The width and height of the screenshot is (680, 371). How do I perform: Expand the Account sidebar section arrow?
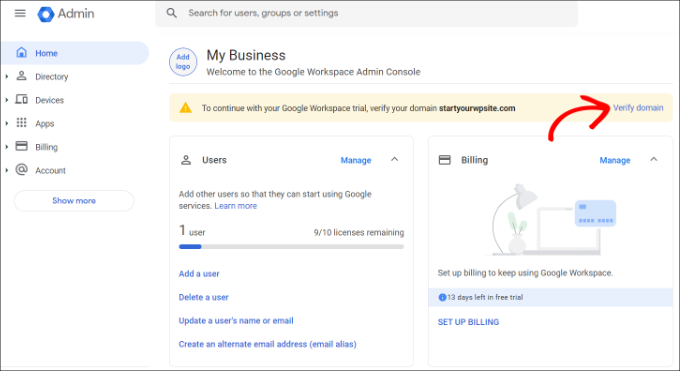coord(7,170)
